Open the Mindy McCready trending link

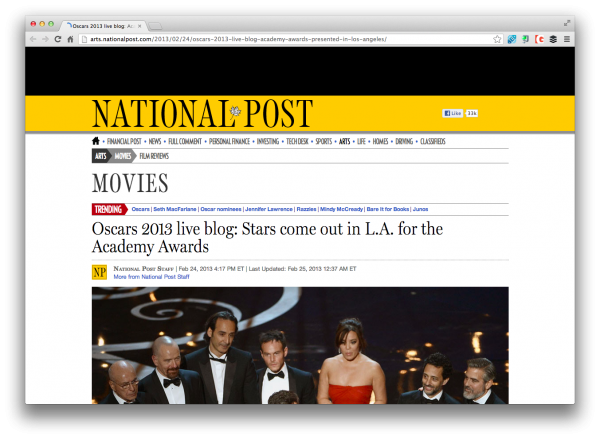(341, 209)
